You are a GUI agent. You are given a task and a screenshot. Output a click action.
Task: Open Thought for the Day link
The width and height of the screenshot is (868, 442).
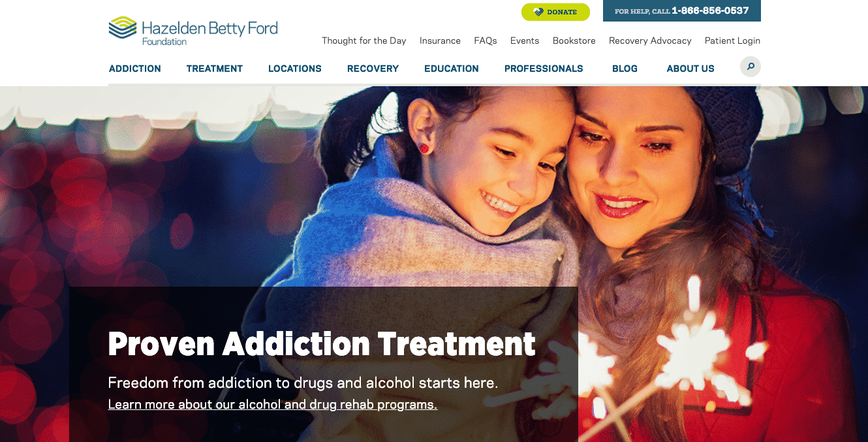point(364,40)
